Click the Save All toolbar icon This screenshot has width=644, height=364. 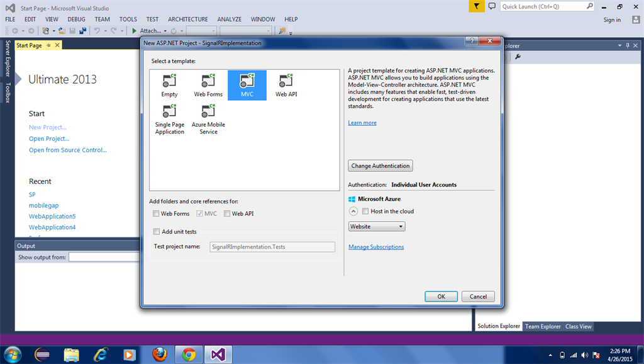pyautogui.click(x=83, y=31)
